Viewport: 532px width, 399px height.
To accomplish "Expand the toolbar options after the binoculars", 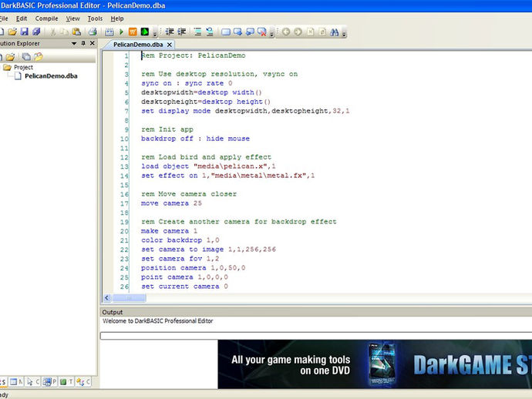I will coord(344,32).
